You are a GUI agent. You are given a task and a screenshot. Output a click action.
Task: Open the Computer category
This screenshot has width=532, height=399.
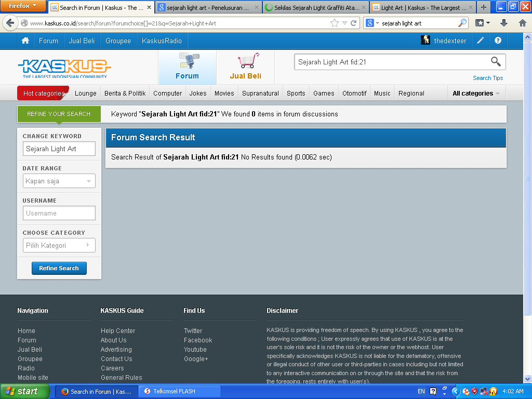point(168,94)
